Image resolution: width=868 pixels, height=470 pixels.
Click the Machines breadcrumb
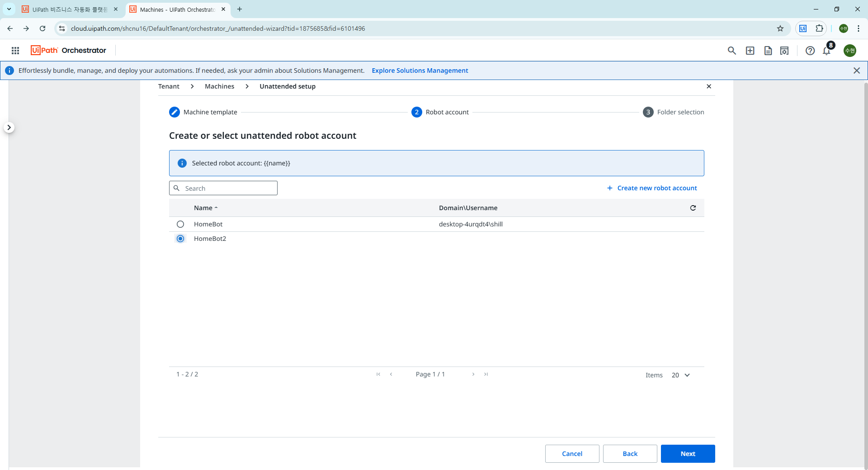219,86
